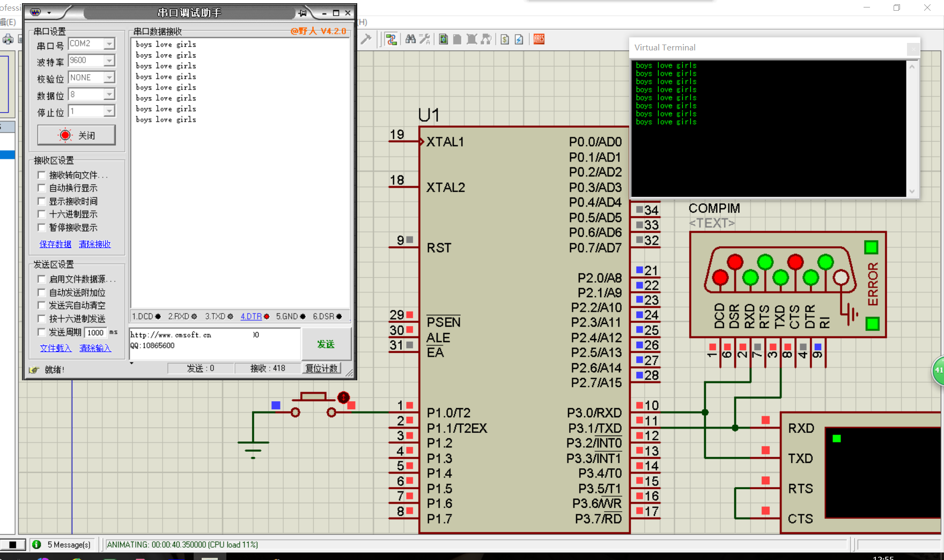944x560 pixels.
Task: Toggle the wire autorouter icon
Action: (391, 39)
